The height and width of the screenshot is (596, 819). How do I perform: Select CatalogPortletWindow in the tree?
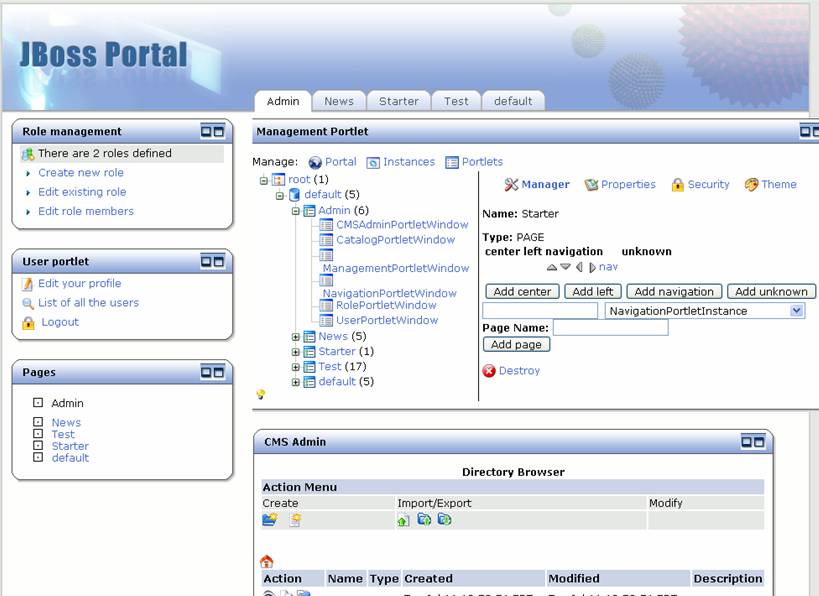coord(395,240)
